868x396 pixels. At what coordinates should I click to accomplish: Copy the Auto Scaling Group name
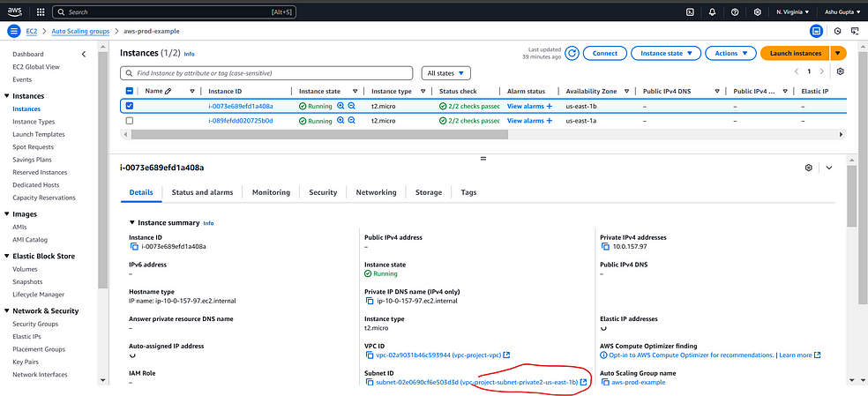point(604,382)
